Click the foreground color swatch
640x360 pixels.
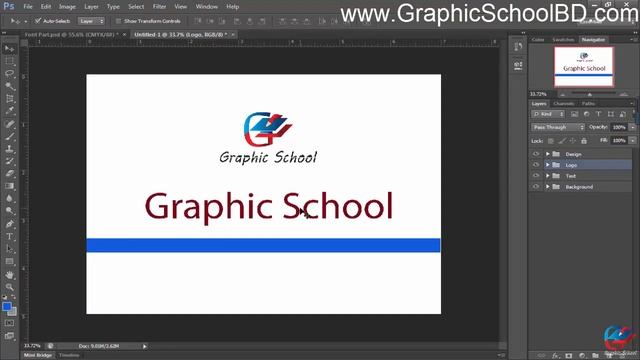(x=7, y=307)
